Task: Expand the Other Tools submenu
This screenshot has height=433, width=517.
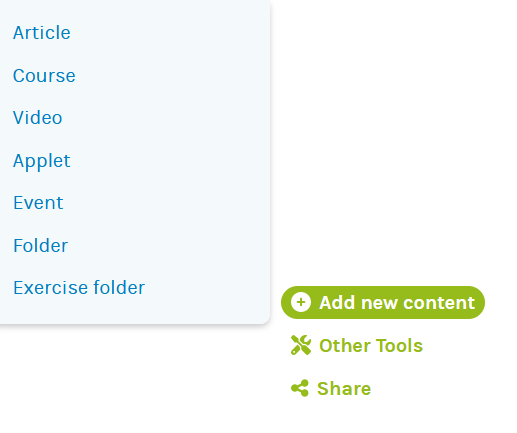Action: [357, 345]
